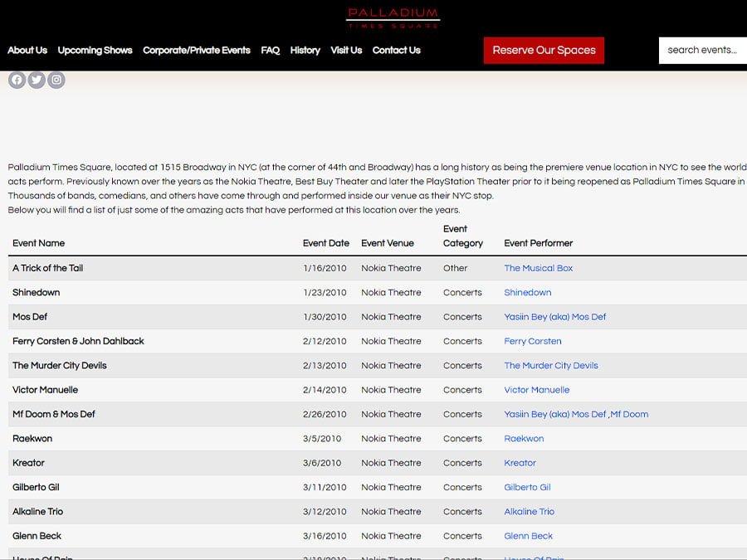Open the Gilberto Gil performer link
Viewport: 747px width, 560px height.
(x=527, y=487)
